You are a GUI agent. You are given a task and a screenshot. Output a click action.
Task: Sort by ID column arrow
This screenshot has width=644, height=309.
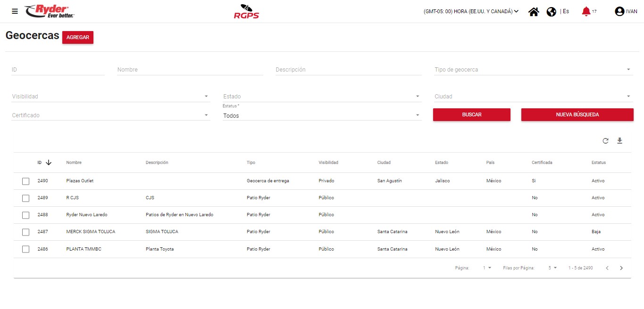click(48, 163)
